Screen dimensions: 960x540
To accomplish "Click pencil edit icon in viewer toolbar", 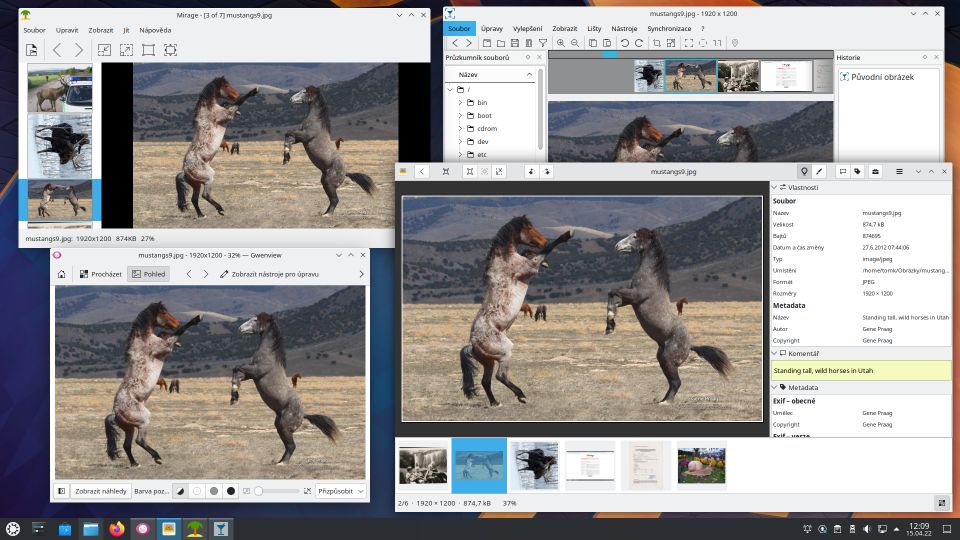I will [819, 171].
